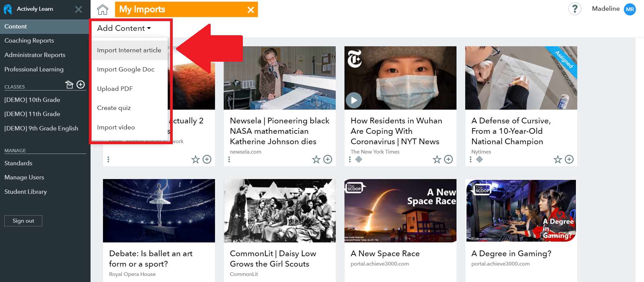Image resolution: width=644 pixels, height=282 pixels.
Task: Go to Administrator Reports
Action: tap(35, 55)
